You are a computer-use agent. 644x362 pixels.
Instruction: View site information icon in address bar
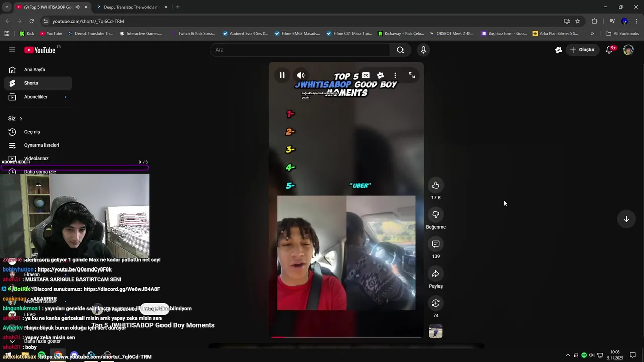[x=46, y=21]
